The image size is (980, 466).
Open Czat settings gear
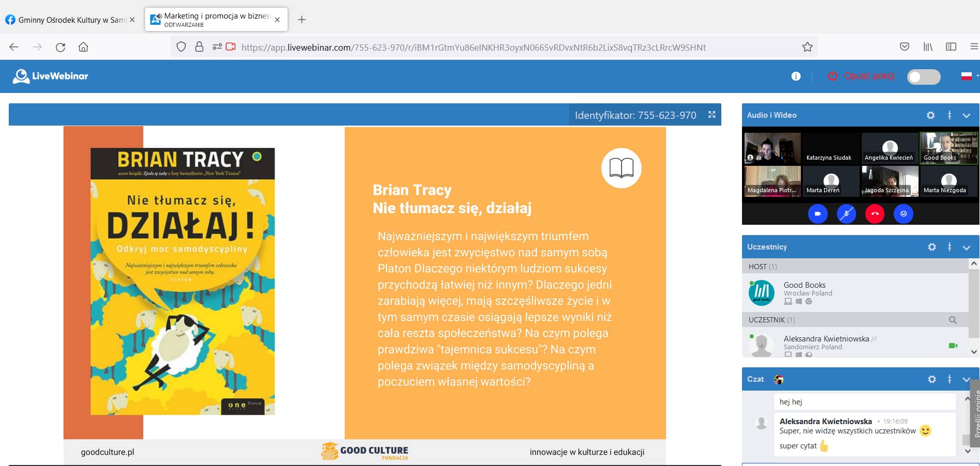pos(931,379)
